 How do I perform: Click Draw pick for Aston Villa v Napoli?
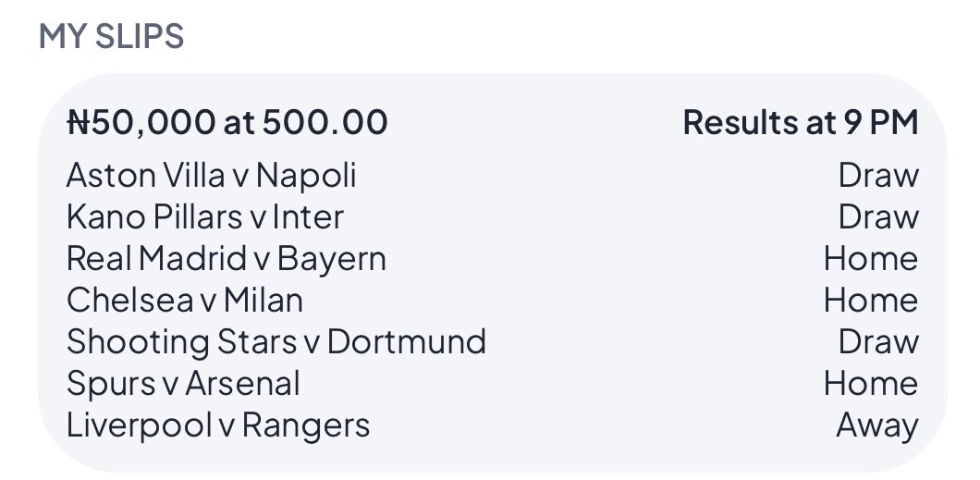tap(878, 175)
